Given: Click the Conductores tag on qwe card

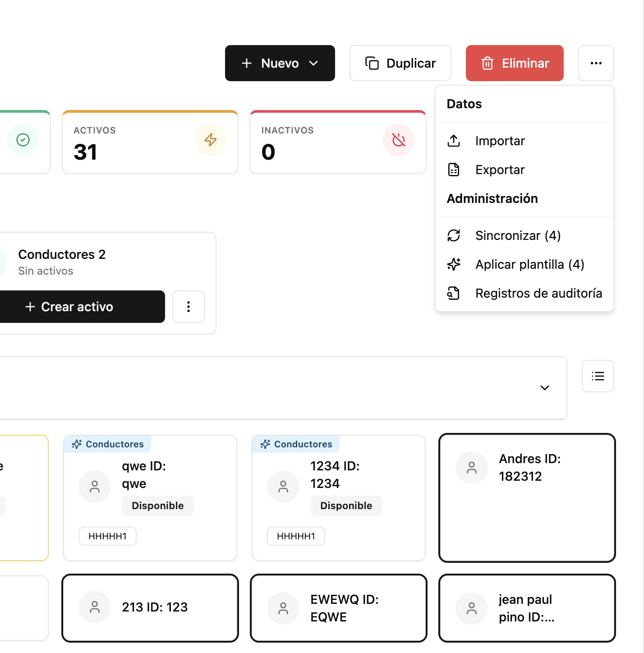Looking at the screenshot, I should [107, 444].
